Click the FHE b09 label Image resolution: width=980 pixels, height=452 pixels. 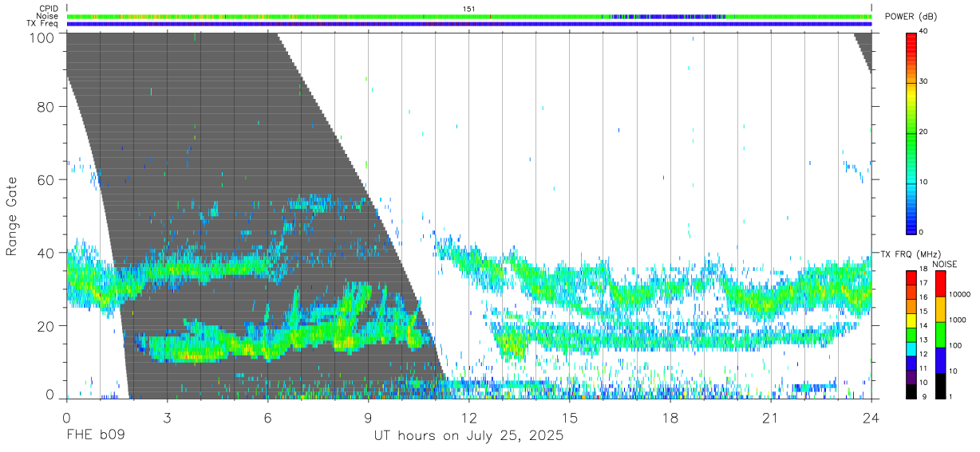pos(95,436)
